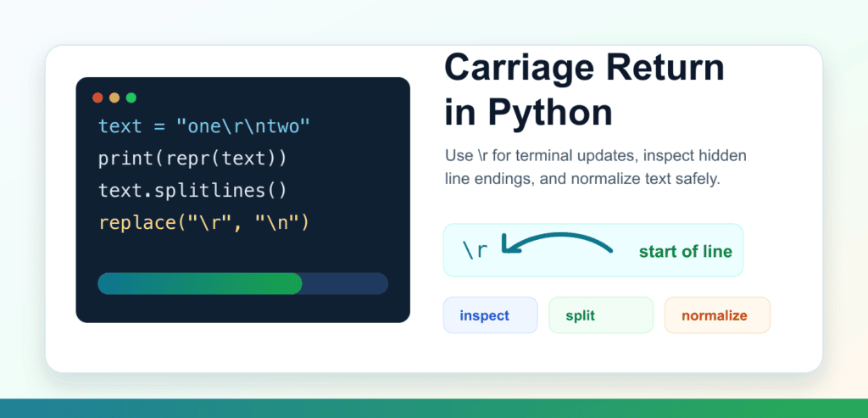Click the red dot in code window
868x418 pixels.
(x=97, y=98)
